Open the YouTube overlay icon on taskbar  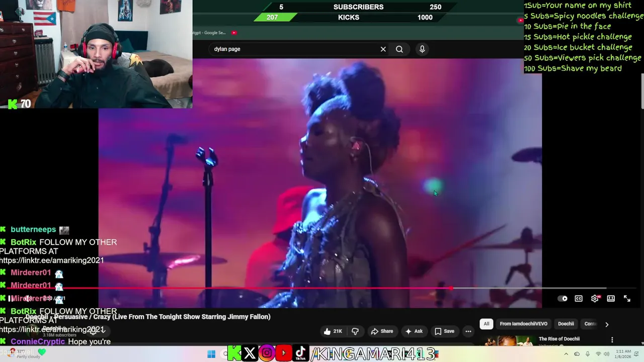tap(284, 353)
